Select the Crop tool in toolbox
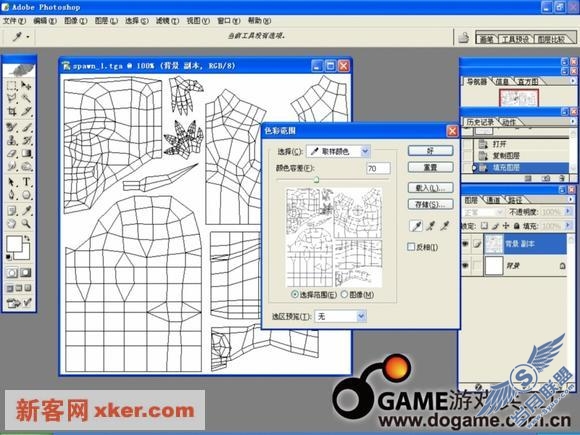The width and height of the screenshot is (580, 435). [x=12, y=111]
